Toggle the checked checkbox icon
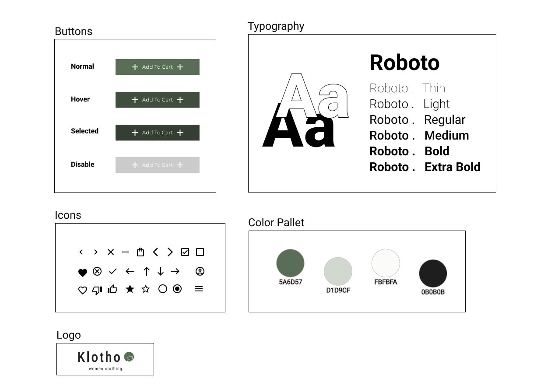This screenshot has height=392, width=551. pos(185,252)
